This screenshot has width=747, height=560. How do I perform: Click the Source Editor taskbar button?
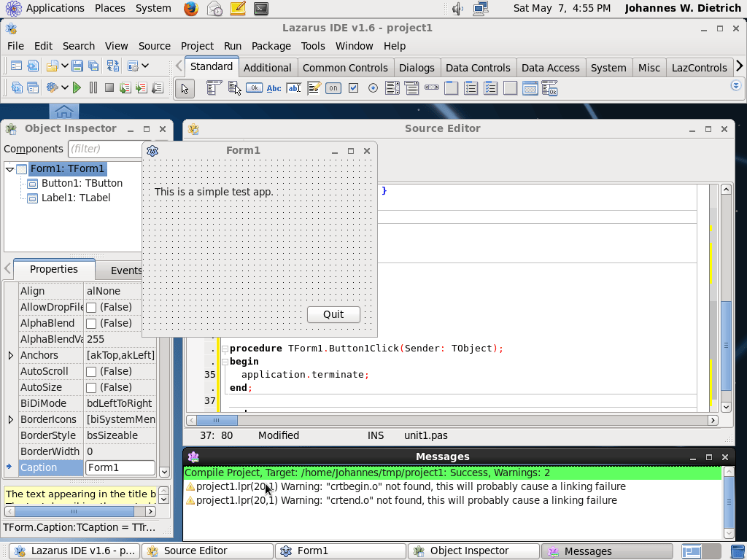tap(208, 551)
